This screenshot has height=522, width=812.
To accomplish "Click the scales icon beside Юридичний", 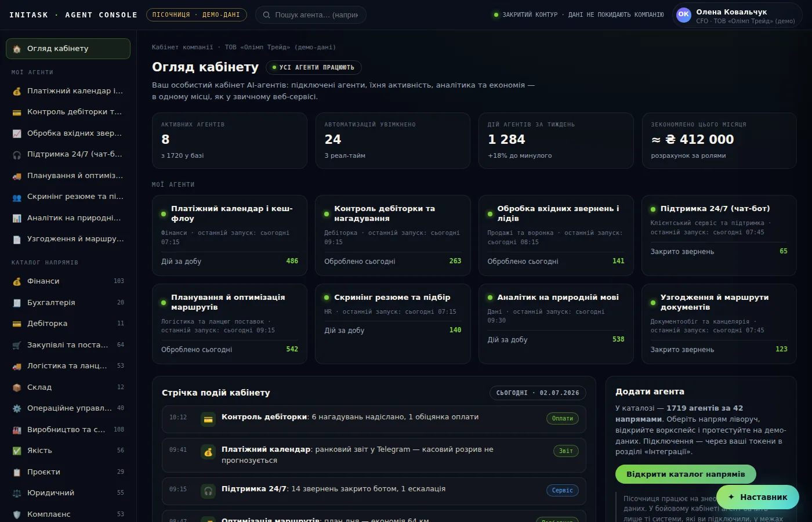I will pos(17,493).
